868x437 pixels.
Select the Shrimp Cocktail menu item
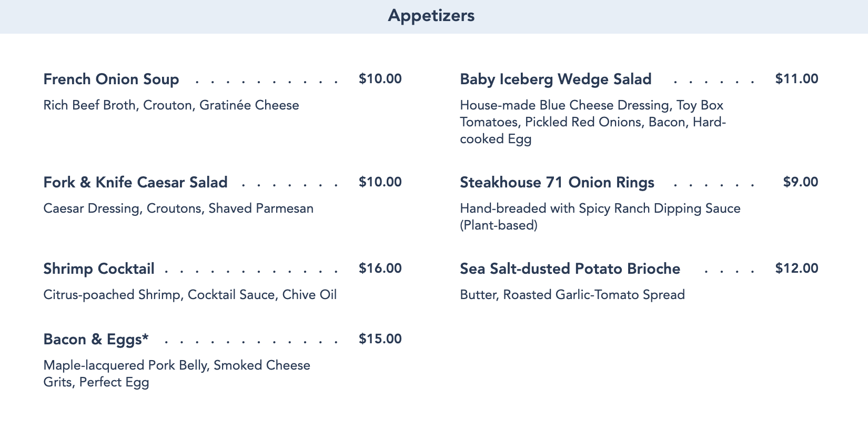click(x=99, y=269)
